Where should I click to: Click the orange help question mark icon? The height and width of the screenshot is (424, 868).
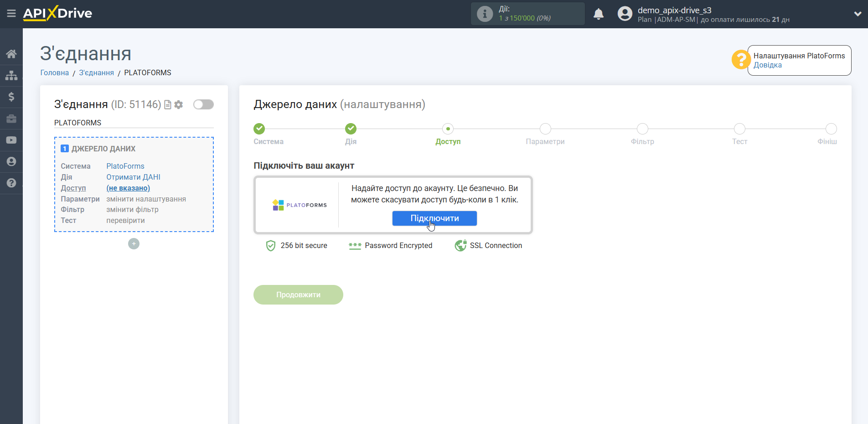click(x=741, y=60)
